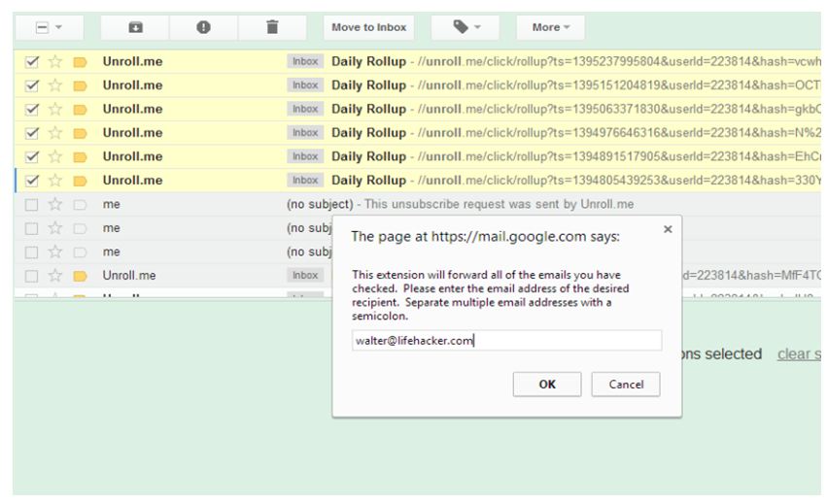828x504 pixels.
Task: Click the Inbox label on unselected hash=MfF4TC email
Action: pos(305,275)
